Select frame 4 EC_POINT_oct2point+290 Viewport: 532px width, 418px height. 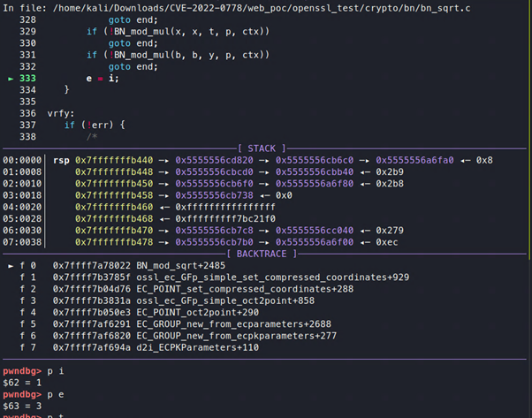coord(197,313)
